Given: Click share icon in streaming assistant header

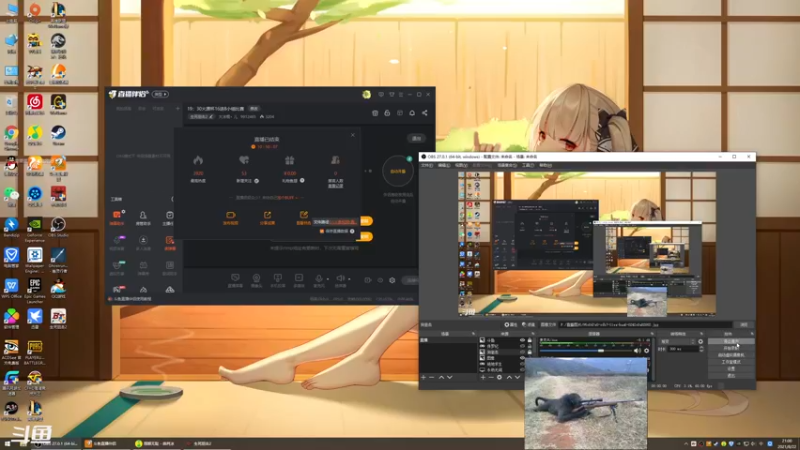Looking at the screenshot, I should pos(424,113).
